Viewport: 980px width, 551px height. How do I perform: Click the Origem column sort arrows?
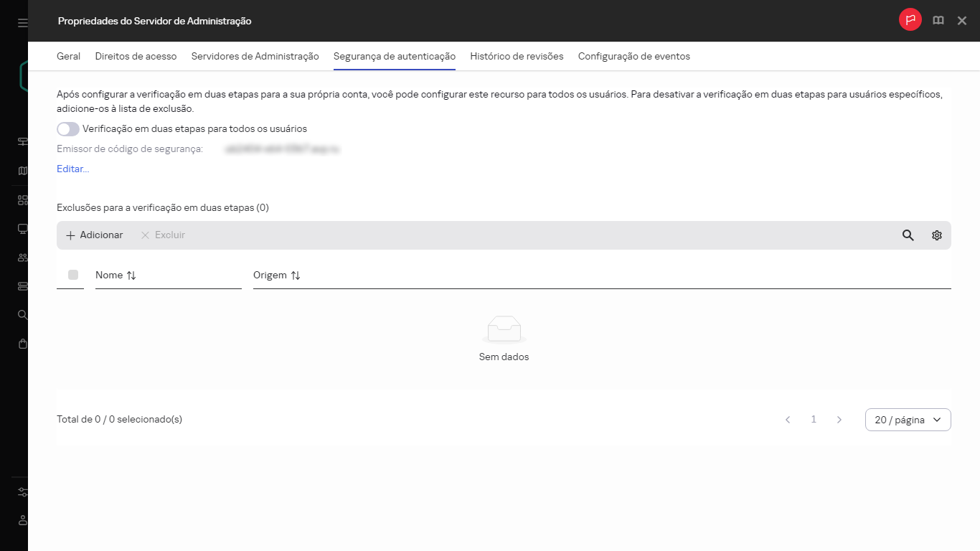click(x=296, y=275)
